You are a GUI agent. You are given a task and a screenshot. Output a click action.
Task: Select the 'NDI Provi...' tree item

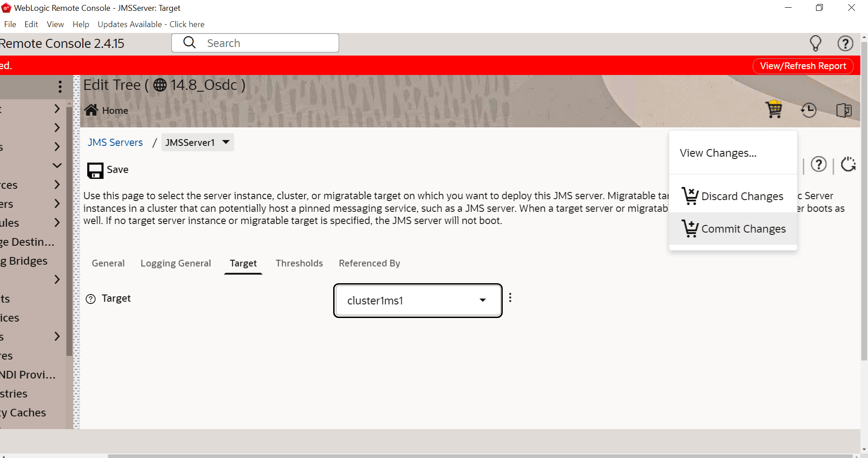pos(28,375)
